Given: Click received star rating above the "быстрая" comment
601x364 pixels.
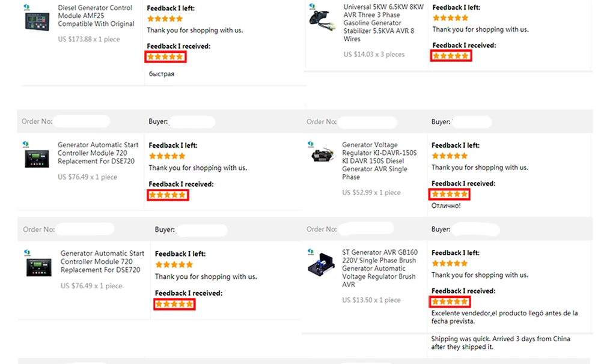Looking at the screenshot, I should pyautogui.click(x=165, y=57).
